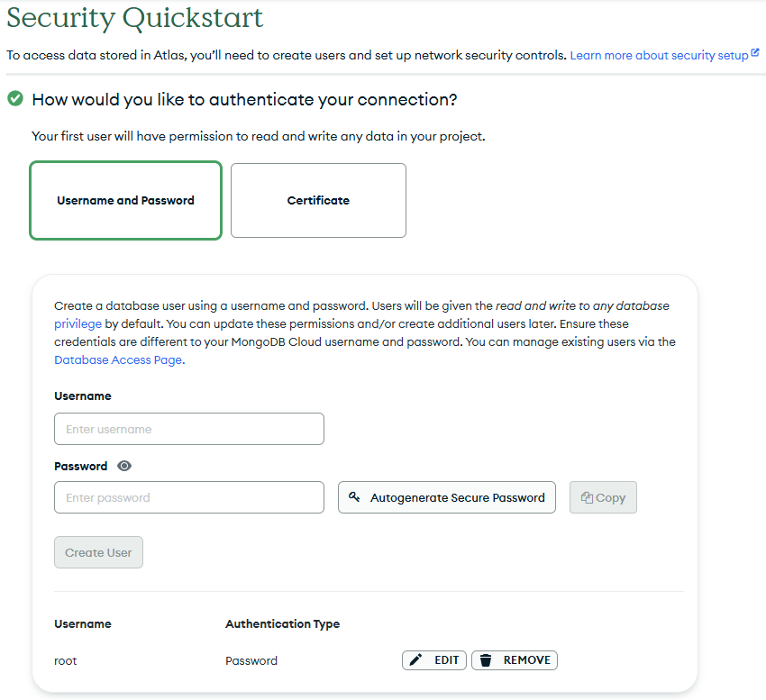Focus the Enter password field

click(189, 497)
